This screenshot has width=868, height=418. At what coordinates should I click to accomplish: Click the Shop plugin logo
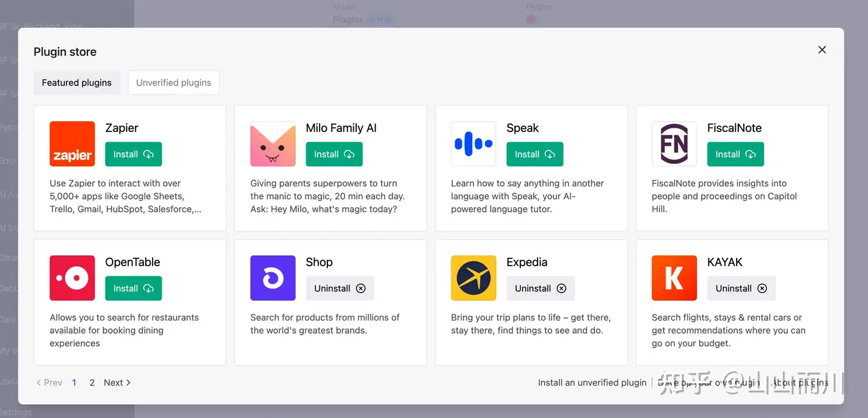click(273, 278)
